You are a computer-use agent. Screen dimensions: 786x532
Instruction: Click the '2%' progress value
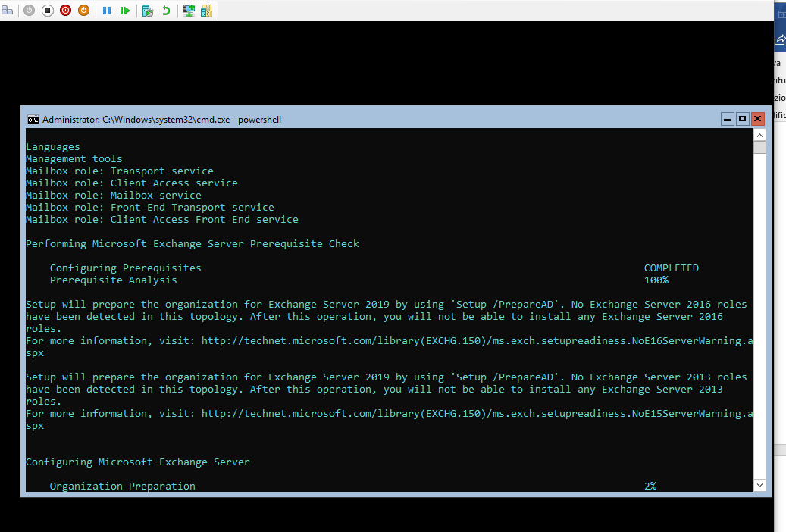650,486
